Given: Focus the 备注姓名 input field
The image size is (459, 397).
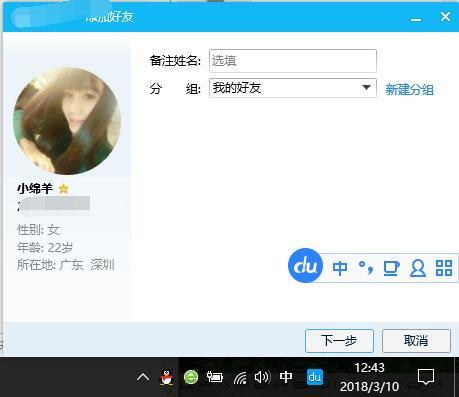Looking at the screenshot, I should [x=293, y=61].
